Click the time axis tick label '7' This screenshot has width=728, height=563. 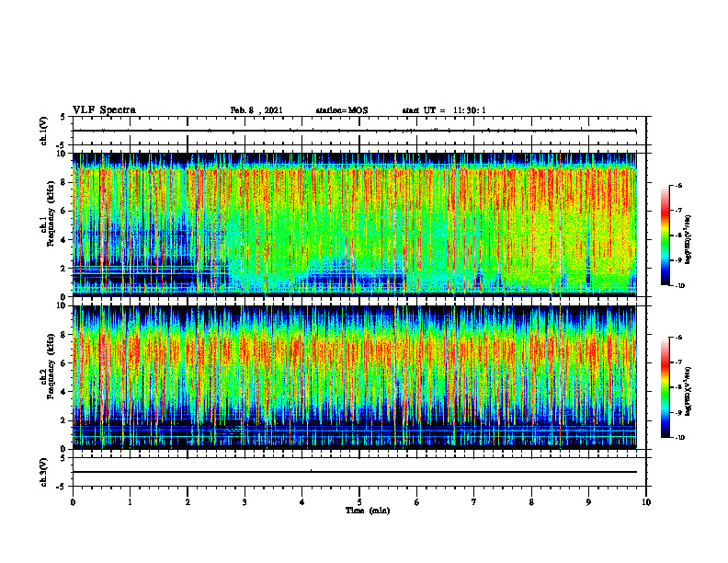click(474, 502)
